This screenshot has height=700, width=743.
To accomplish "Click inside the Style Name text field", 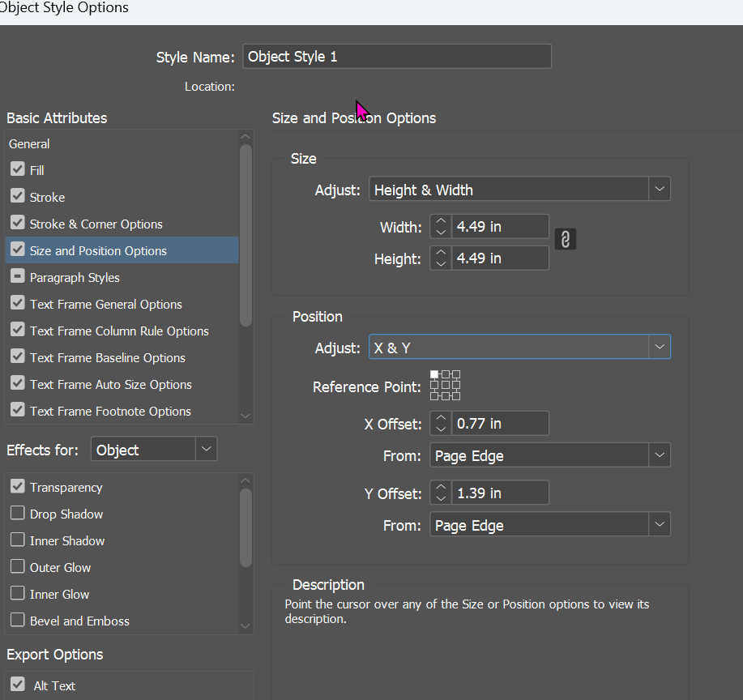I will (396, 56).
